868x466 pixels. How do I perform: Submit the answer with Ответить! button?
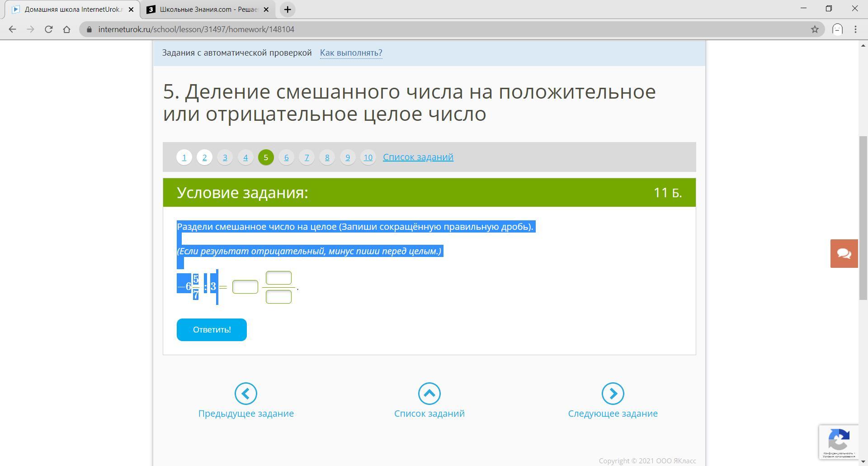(x=212, y=330)
